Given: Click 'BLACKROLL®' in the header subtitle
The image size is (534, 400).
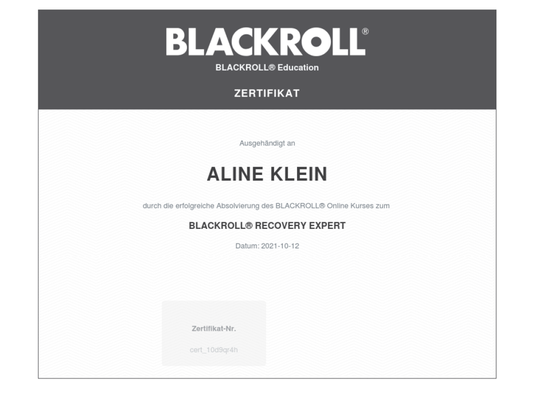Looking at the screenshot, I should 245,67.
